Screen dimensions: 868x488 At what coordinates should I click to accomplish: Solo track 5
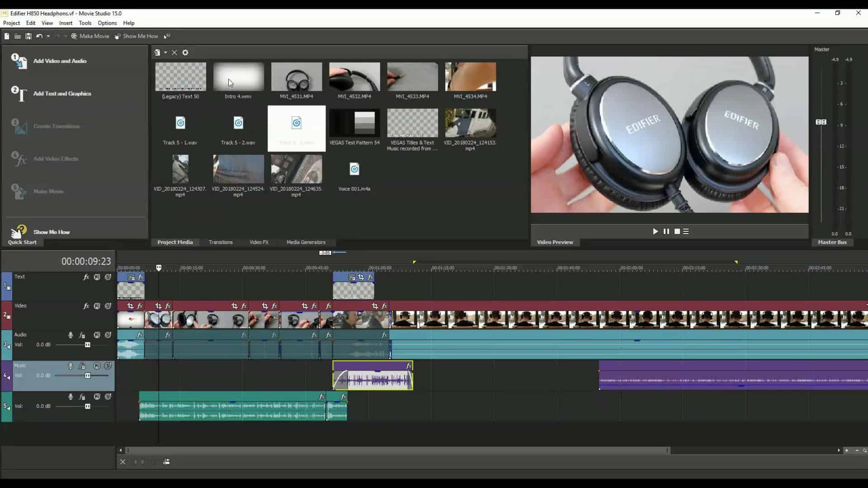(108, 397)
